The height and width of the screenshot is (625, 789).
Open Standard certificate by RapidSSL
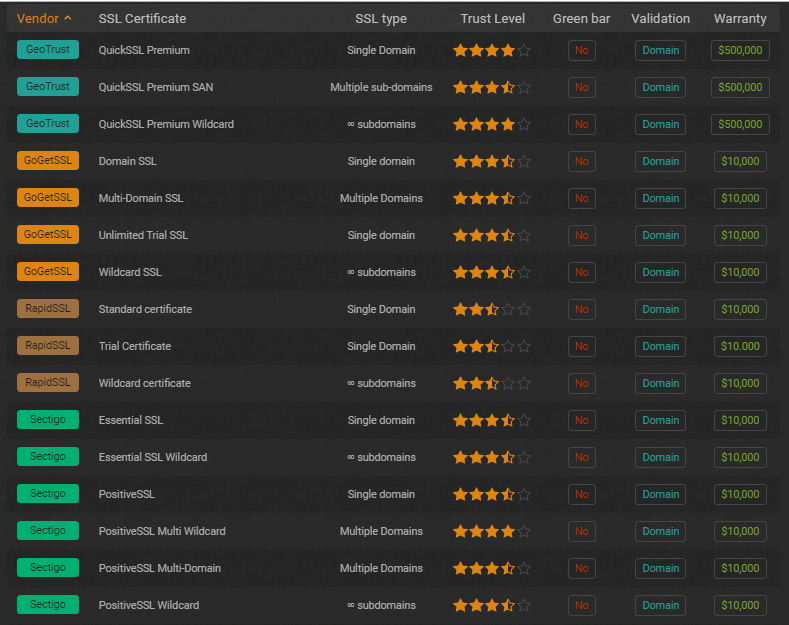pyautogui.click(x=145, y=309)
